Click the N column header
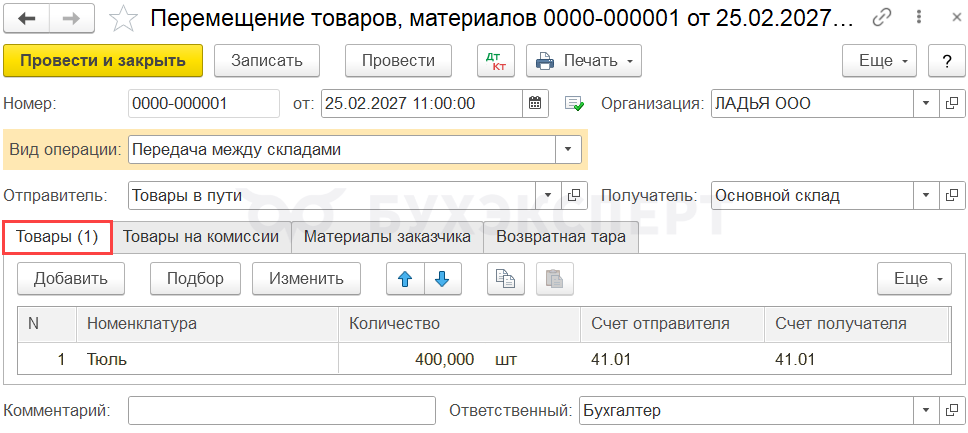Viewport: 968px width, 433px height. pyautogui.click(x=47, y=324)
